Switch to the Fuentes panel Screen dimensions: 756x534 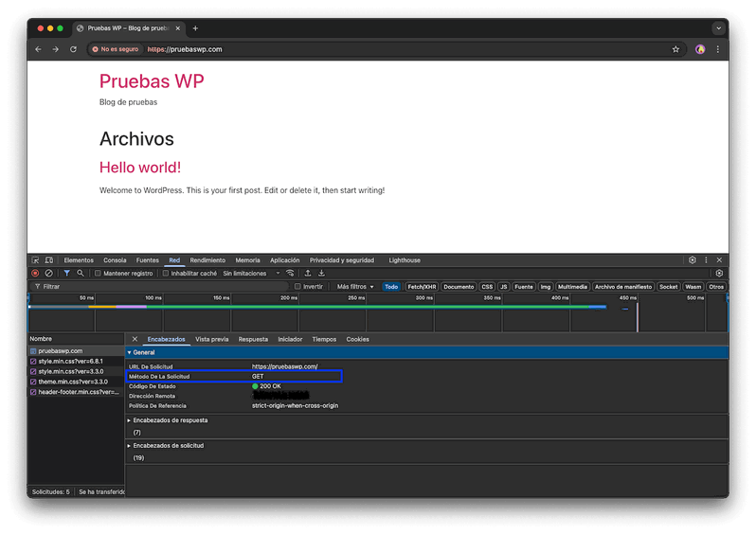click(x=147, y=260)
